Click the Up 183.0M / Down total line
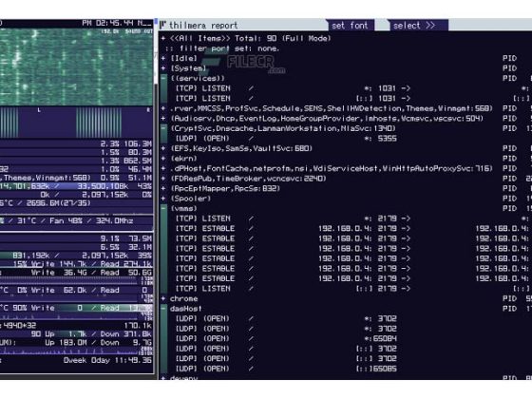This screenshot has width=532, height=399. tap(76, 342)
